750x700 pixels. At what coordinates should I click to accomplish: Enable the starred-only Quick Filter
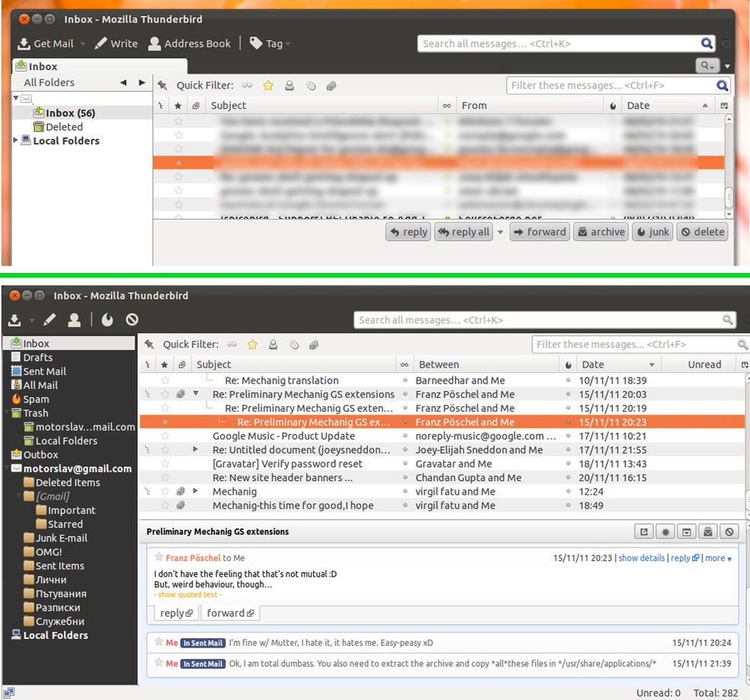[252, 345]
